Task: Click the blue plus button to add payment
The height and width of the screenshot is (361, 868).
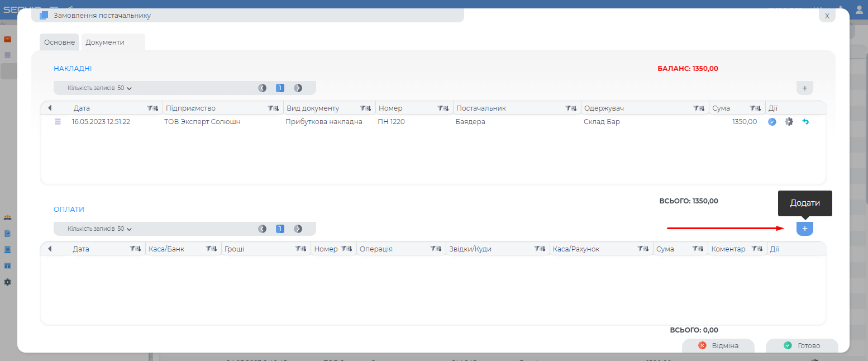Action: (x=804, y=229)
